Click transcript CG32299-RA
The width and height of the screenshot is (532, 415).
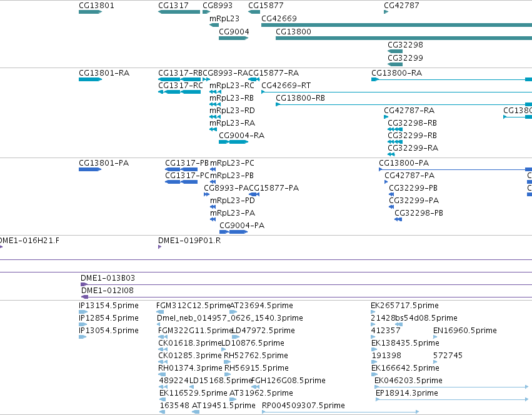[x=413, y=148]
